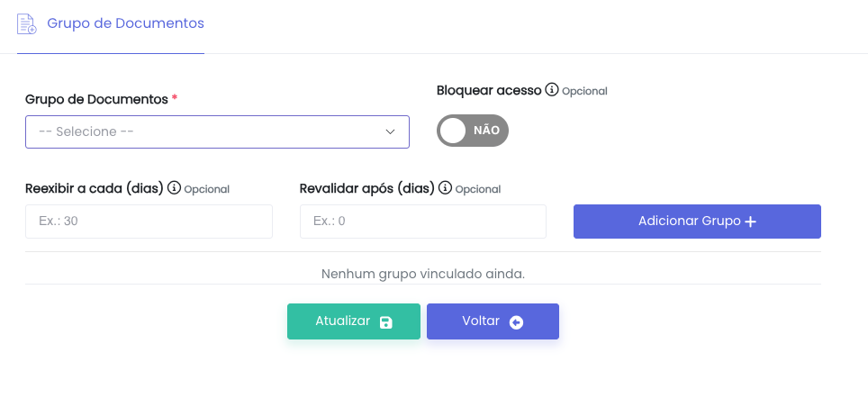Click the Nenhum grupo vinculado ainda message
The image size is (868, 398).
coord(422,273)
